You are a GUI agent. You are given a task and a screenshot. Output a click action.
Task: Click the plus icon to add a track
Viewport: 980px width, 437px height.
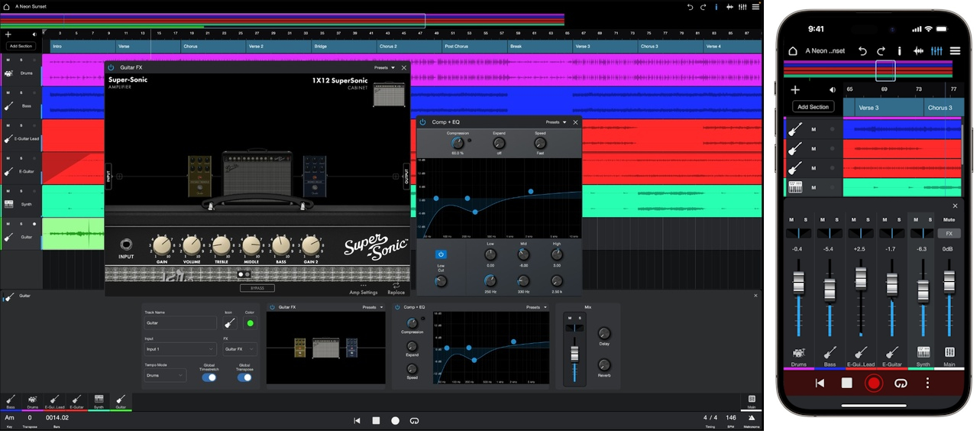[8, 34]
